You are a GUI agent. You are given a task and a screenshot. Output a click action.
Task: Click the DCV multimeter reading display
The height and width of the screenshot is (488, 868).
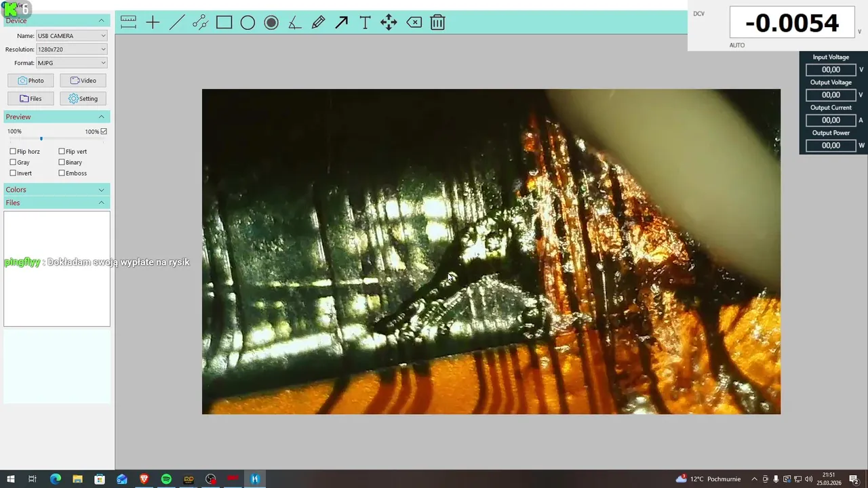(x=792, y=23)
